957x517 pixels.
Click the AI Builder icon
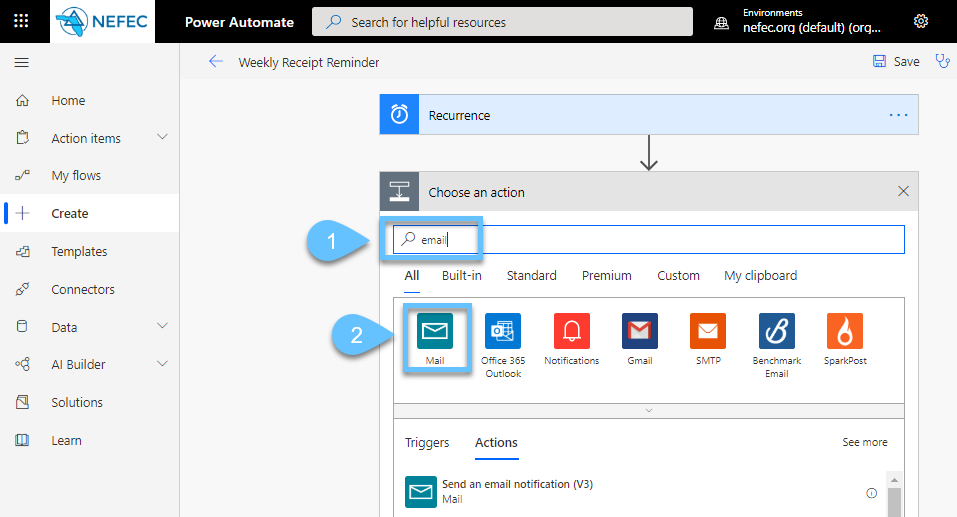tap(22, 364)
